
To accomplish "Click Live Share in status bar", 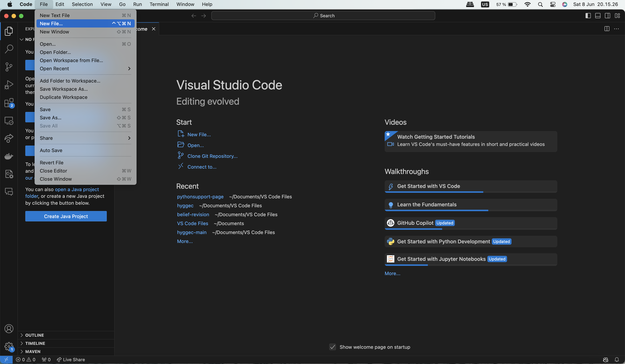I will pyautogui.click(x=71, y=360).
